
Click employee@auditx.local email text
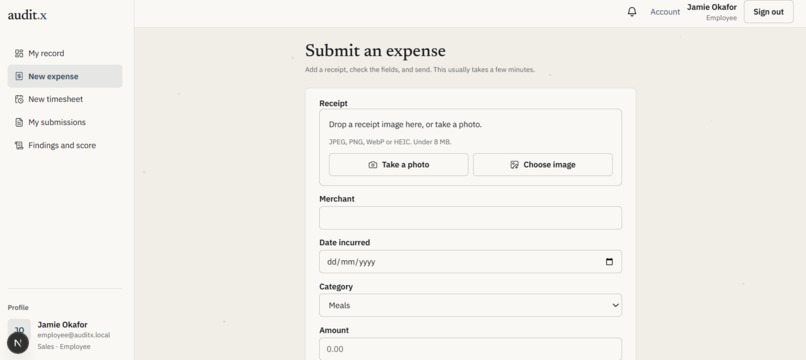(x=74, y=335)
